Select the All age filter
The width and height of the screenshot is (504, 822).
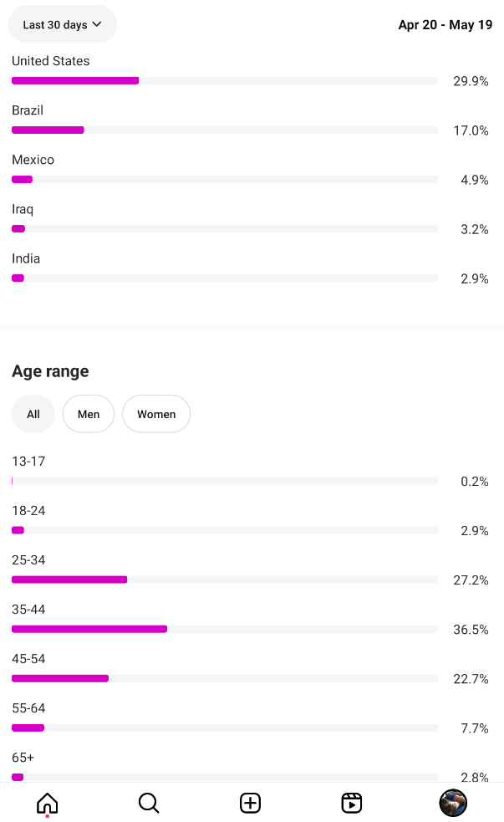point(33,414)
